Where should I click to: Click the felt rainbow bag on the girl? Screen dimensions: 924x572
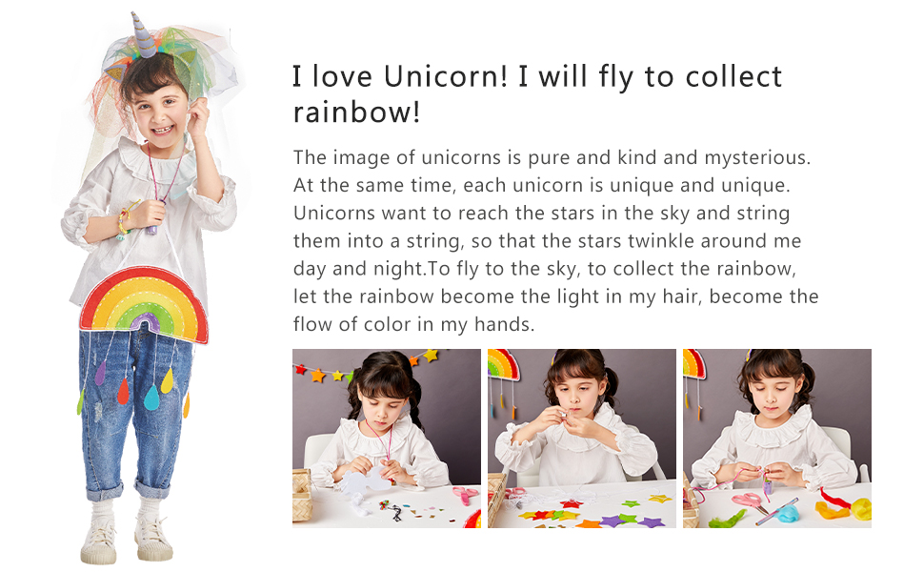[144, 305]
